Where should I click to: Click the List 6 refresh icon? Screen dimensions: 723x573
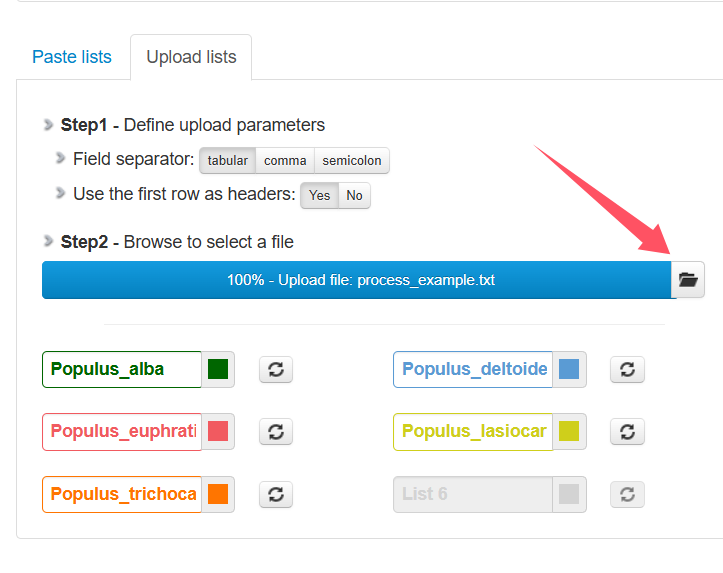click(x=627, y=494)
